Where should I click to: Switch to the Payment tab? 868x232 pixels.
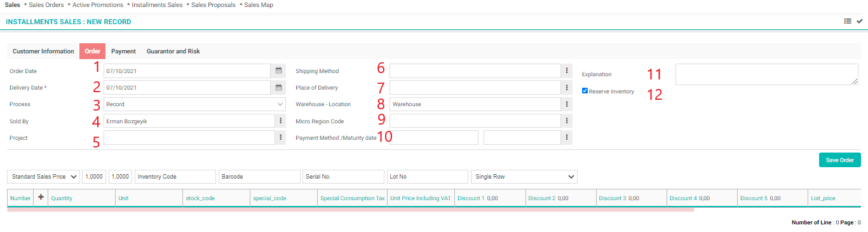coord(123,51)
